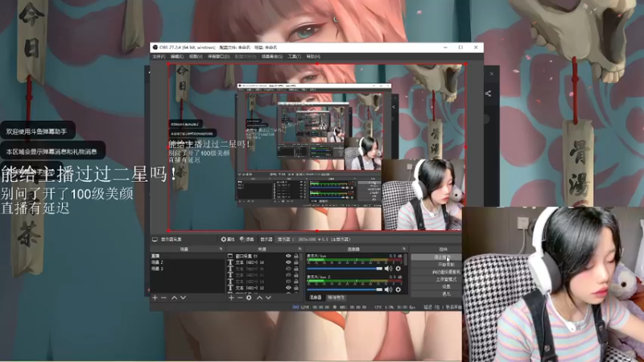This screenshot has height=362, width=644.
Task: Toggle the lock of 窗口采集 source
Action: tap(295, 256)
